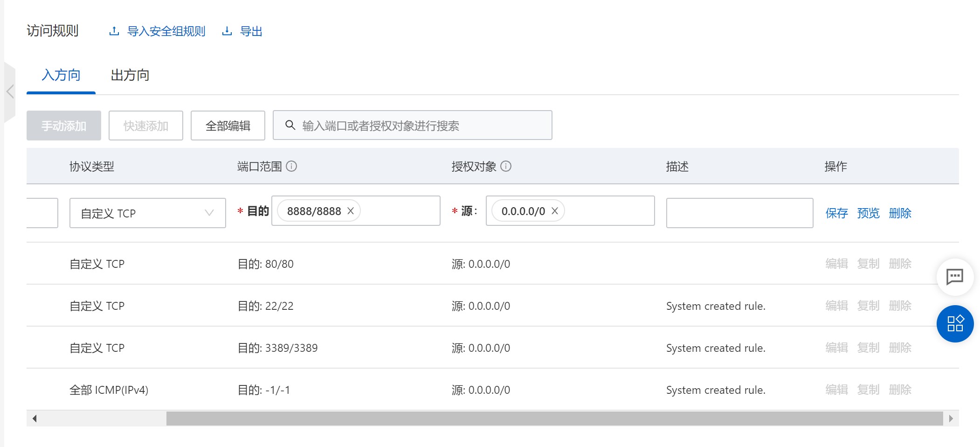Screen dimensions: 980x447
Task: Focus the port or object search field
Action: coord(413,125)
